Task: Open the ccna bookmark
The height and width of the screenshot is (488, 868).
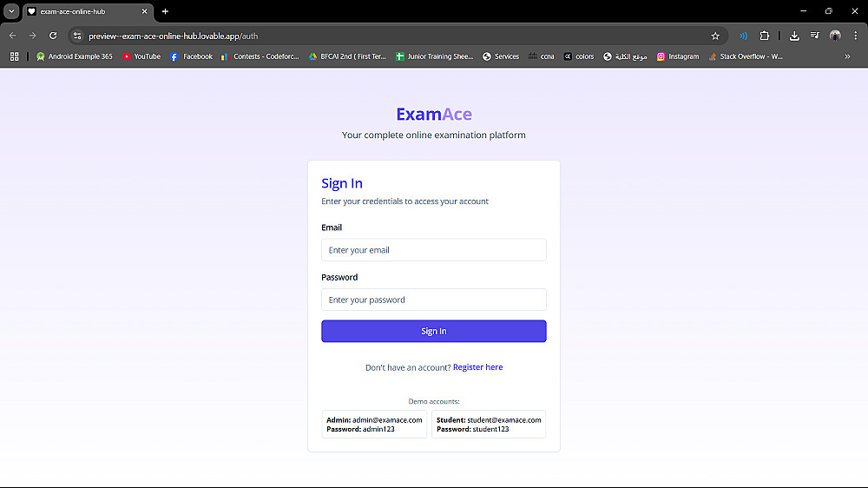Action: coord(542,56)
